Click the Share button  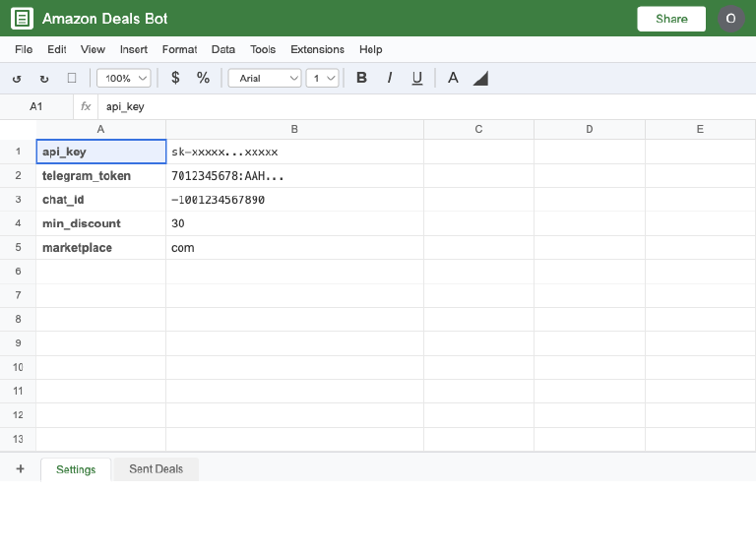pos(671,19)
